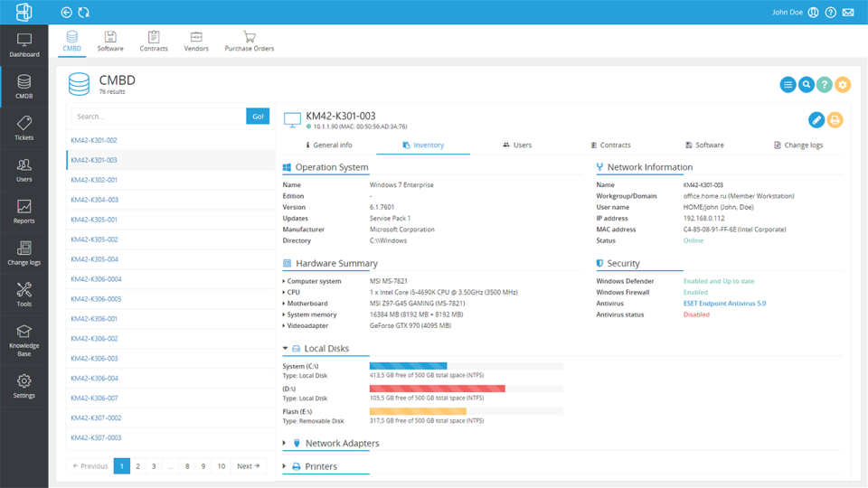This screenshot has height=488, width=868.
Task: Refresh the page with the reload icon
Action: click(x=83, y=12)
